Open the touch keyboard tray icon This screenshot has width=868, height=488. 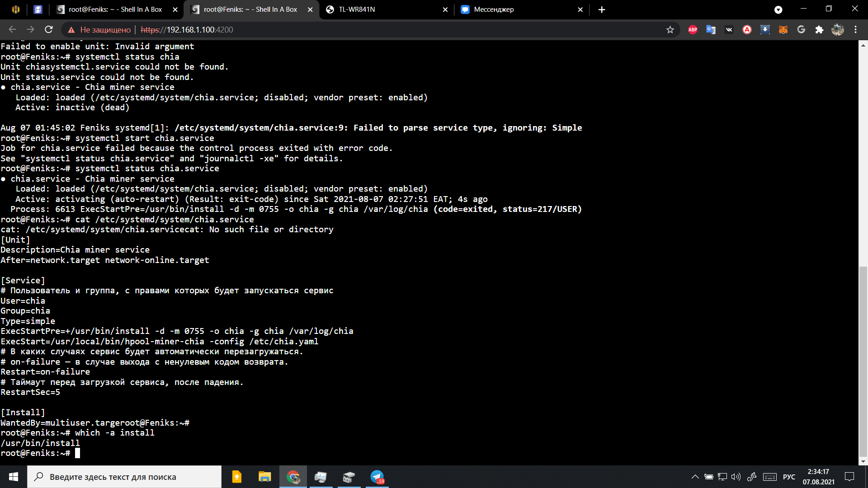pos(769,477)
